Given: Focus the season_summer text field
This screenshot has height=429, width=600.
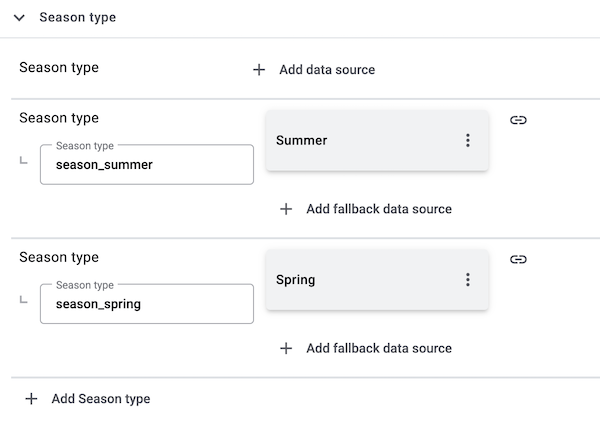Looking at the screenshot, I should [147, 165].
